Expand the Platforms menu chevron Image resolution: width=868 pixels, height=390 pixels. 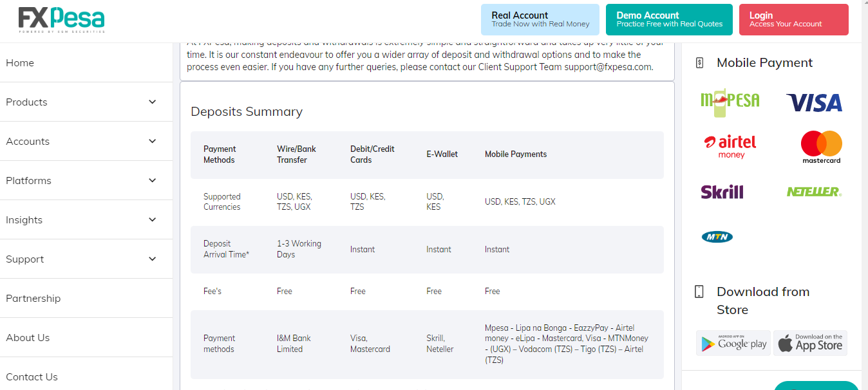153,180
